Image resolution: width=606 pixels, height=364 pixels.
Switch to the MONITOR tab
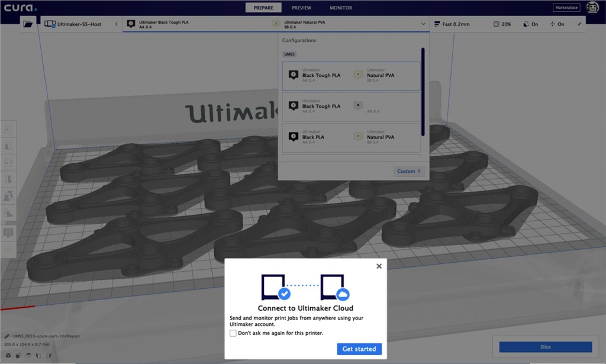click(x=340, y=8)
